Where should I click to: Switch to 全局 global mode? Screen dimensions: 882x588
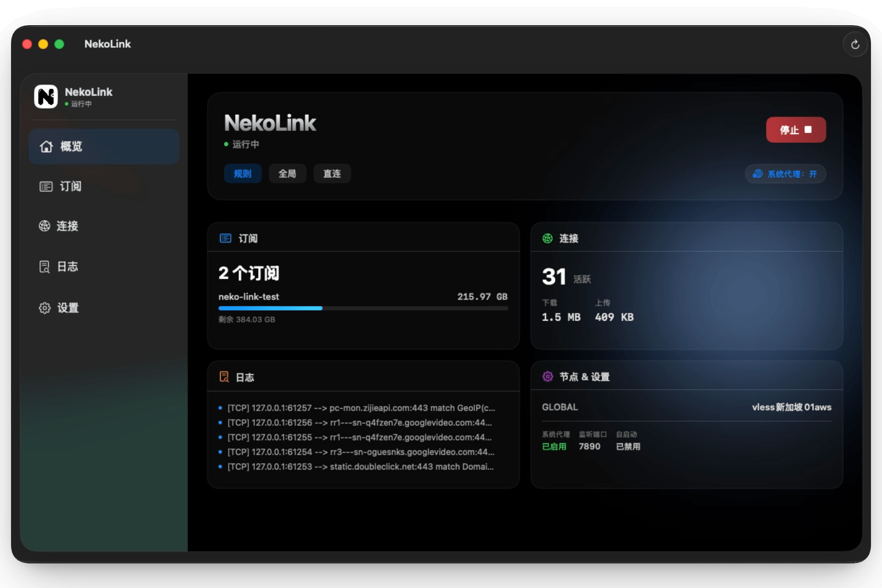click(287, 174)
